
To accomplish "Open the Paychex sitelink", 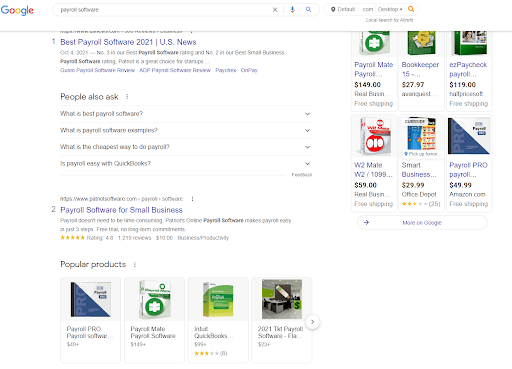I will tap(226, 70).
